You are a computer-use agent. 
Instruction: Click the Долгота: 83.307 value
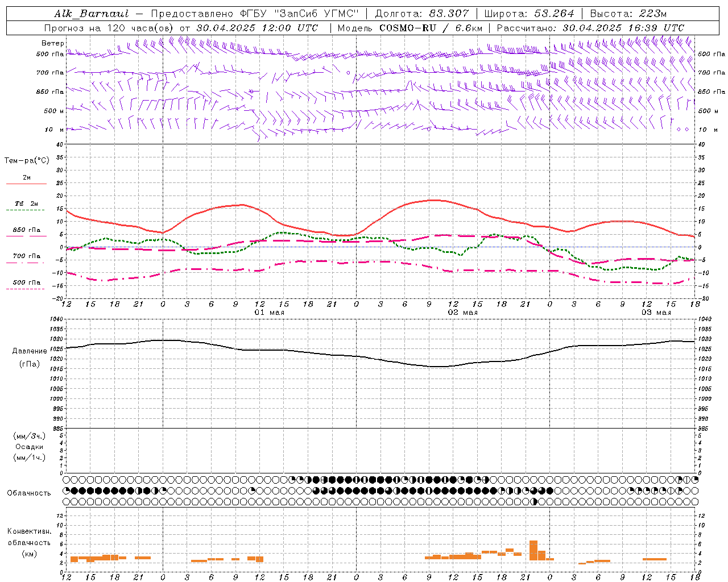click(x=422, y=14)
